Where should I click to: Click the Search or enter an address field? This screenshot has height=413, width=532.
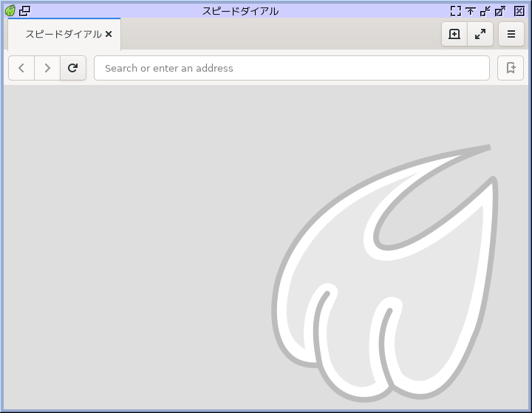(292, 68)
